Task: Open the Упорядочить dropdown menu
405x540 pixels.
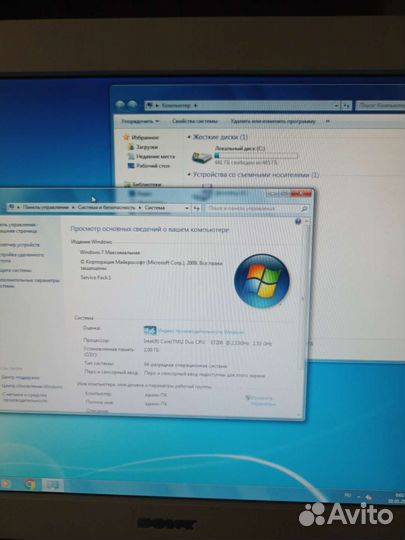Action: [140, 121]
